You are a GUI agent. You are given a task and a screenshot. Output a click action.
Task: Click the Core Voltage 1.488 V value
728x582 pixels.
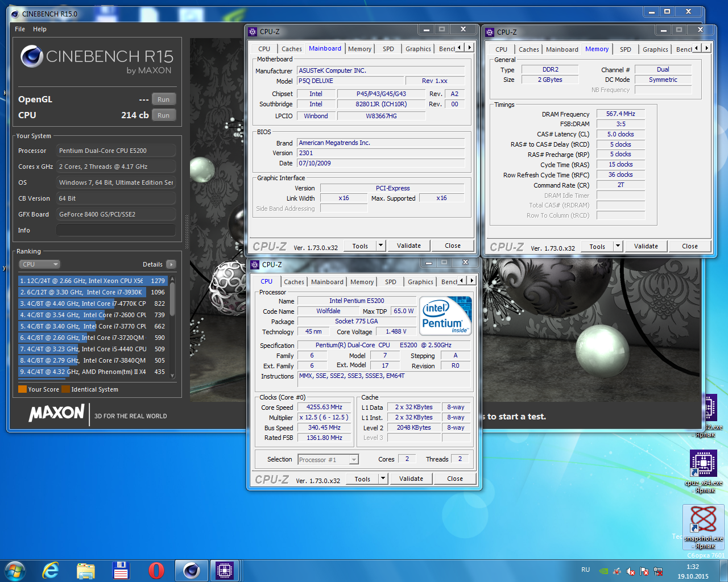click(x=396, y=331)
